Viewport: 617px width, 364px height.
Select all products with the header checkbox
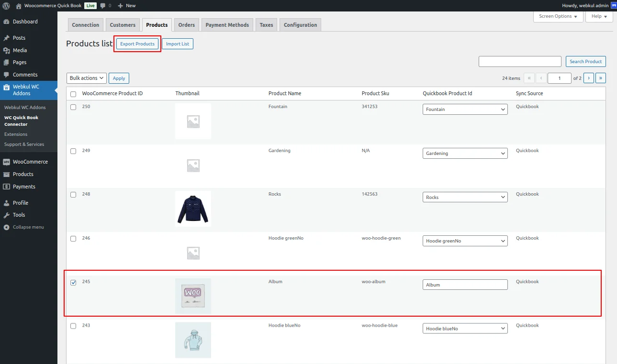click(x=73, y=94)
